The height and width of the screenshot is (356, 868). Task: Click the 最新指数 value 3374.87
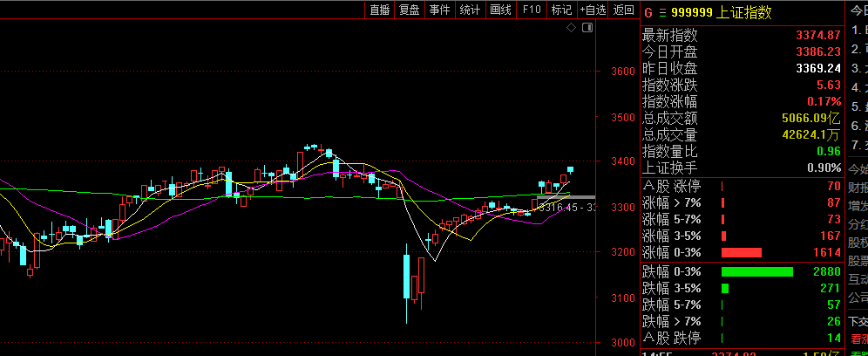818,36
